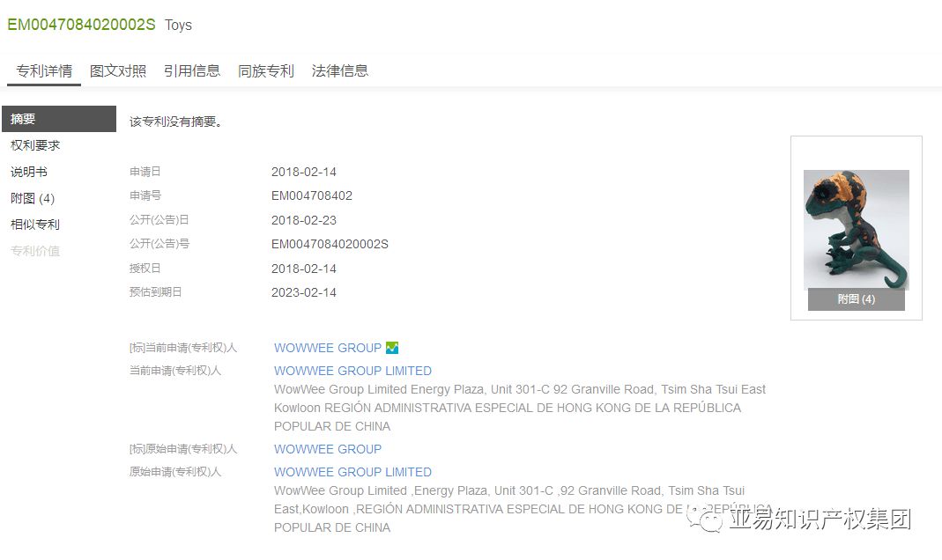Switch to the 专利详情 tab
The image size is (942, 560).
click(x=44, y=71)
